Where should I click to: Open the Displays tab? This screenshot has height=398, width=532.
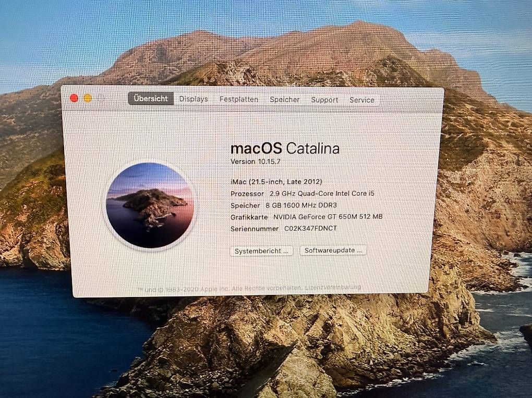point(194,99)
